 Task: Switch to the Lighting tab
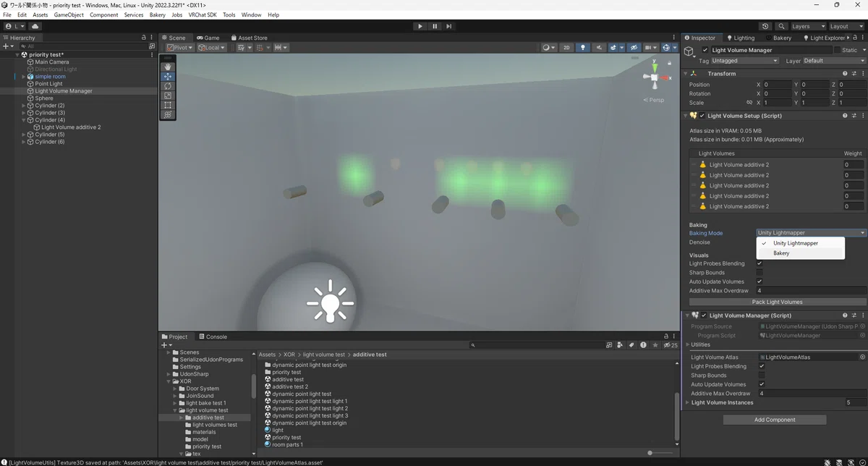coord(740,38)
